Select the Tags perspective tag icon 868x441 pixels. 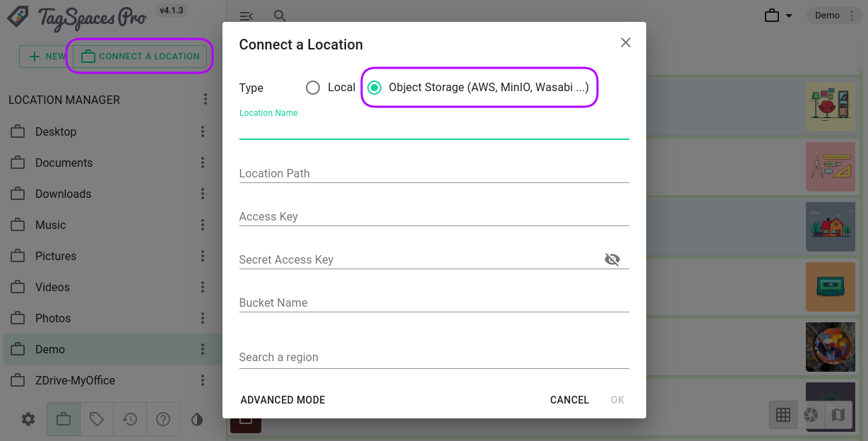[x=95, y=419]
